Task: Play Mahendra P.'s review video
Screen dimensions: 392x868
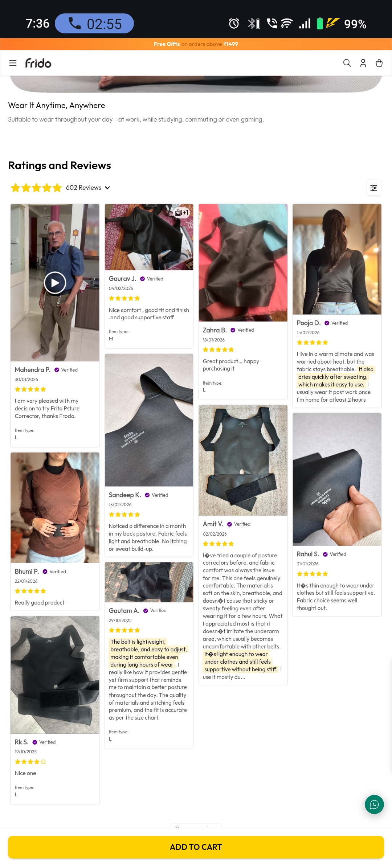Action: click(x=55, y=283)
